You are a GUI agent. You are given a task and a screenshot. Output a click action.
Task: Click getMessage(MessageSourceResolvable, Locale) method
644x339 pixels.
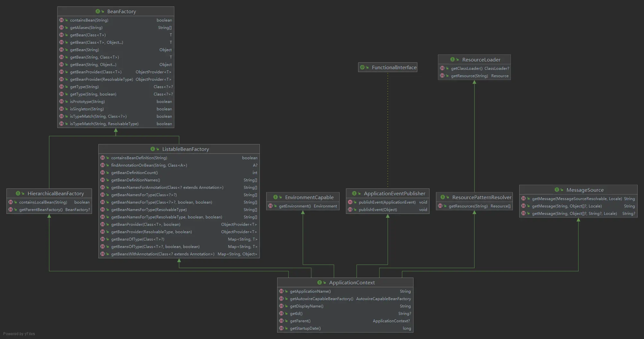577,198
